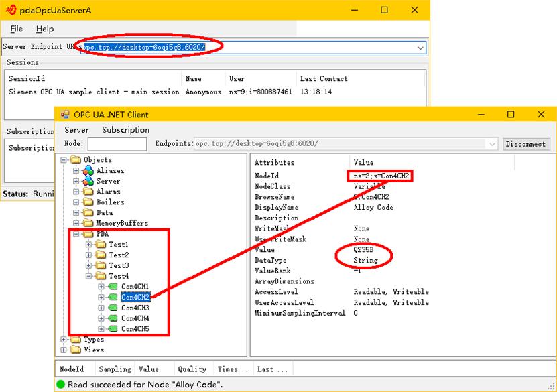The image size is (557, 392).
Task: Click the Node input field
Action: coord(117,144)
